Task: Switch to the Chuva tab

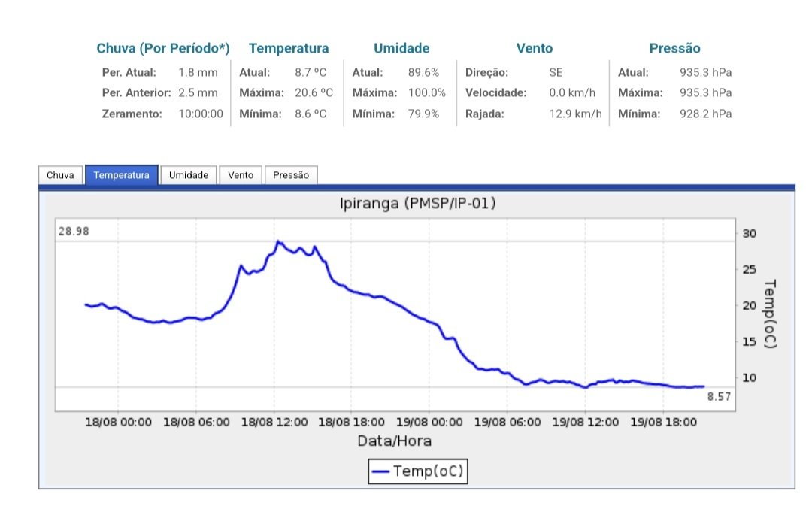Action: [x=61, y=175]
